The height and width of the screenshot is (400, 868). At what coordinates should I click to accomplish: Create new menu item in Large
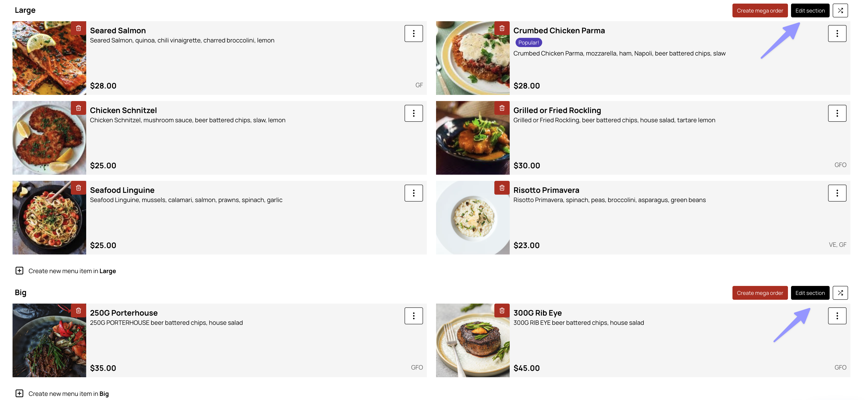[66, 271]
